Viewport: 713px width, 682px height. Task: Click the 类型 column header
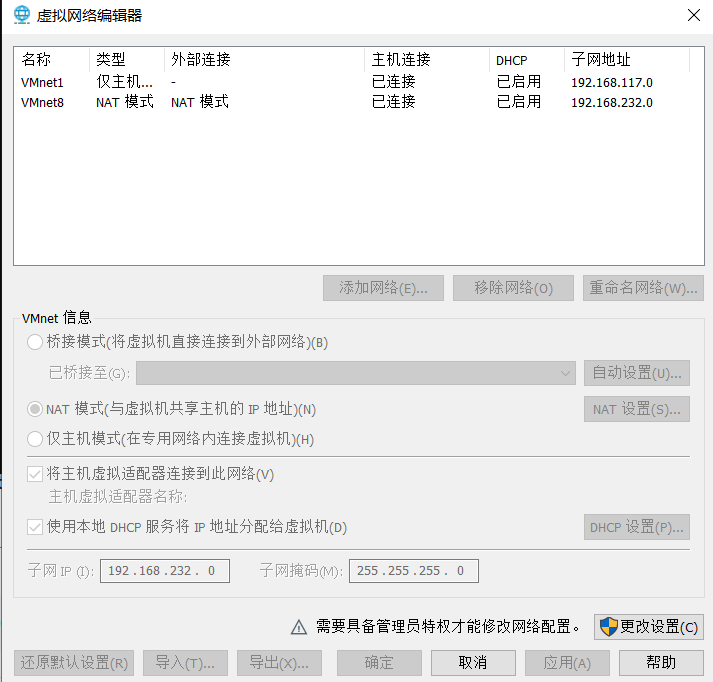pos(127,60)
